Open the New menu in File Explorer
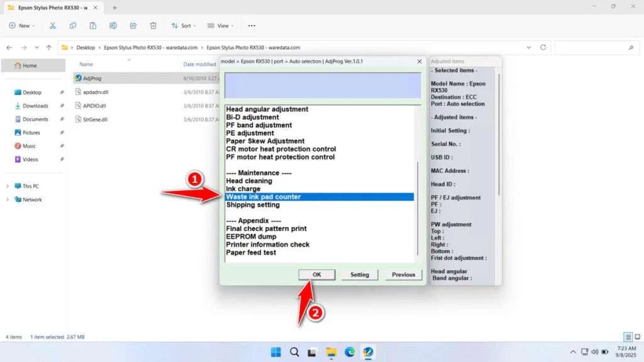 click(21, 26)
